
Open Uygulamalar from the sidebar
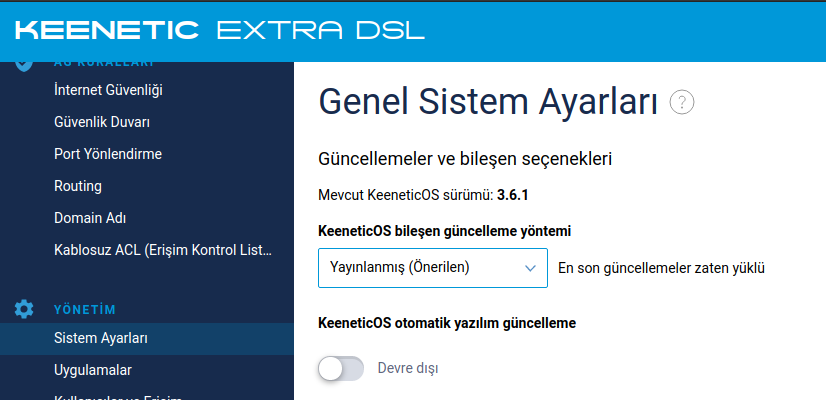pos(93,370)
